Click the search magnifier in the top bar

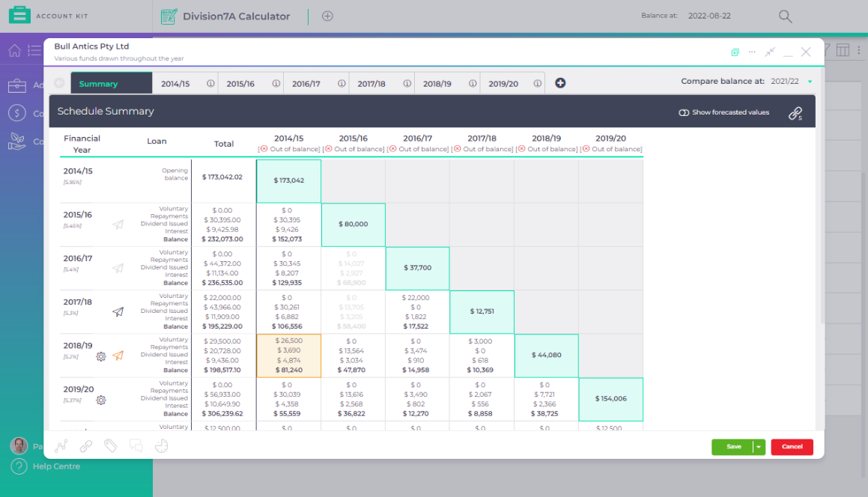[785, 16]
